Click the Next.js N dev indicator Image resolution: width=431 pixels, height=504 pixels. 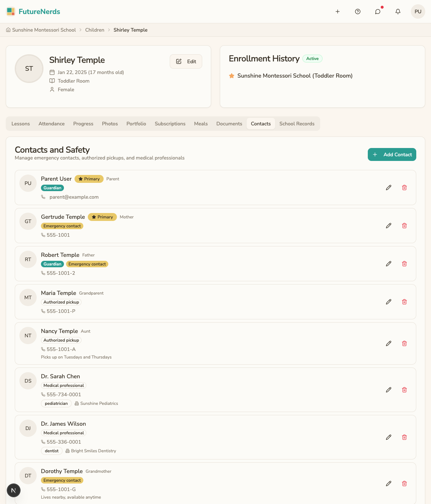click(x=14, y=490)
